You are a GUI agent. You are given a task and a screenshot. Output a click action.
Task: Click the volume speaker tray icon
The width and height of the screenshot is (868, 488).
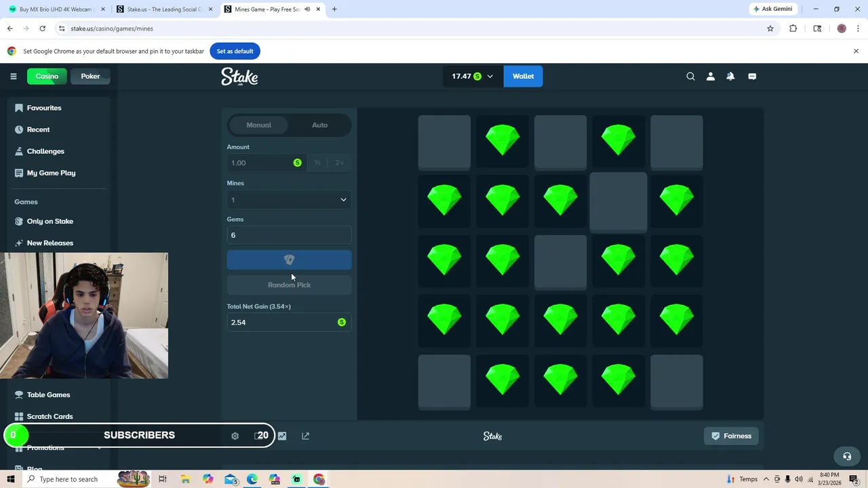pyautogui.click(x=798, y=479)
